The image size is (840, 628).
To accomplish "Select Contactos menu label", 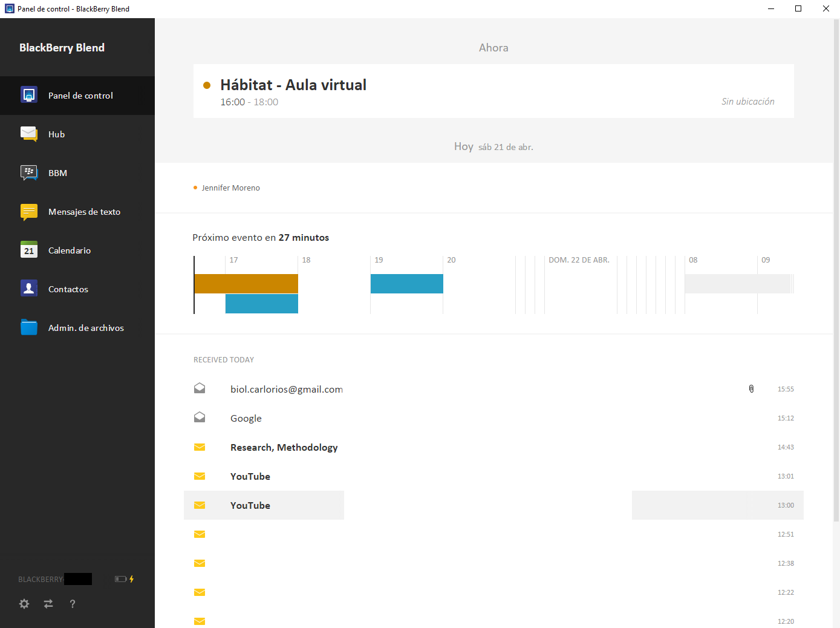I will [x=68, y=289].
